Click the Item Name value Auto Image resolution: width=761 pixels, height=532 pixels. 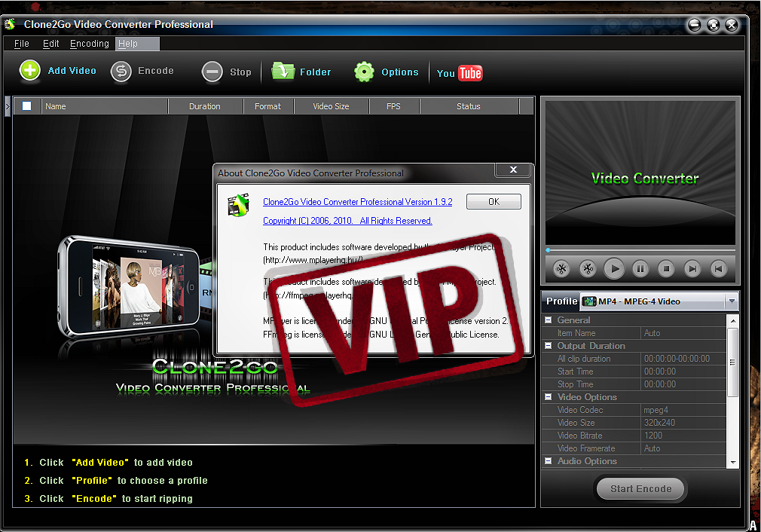tap(683, 334)
